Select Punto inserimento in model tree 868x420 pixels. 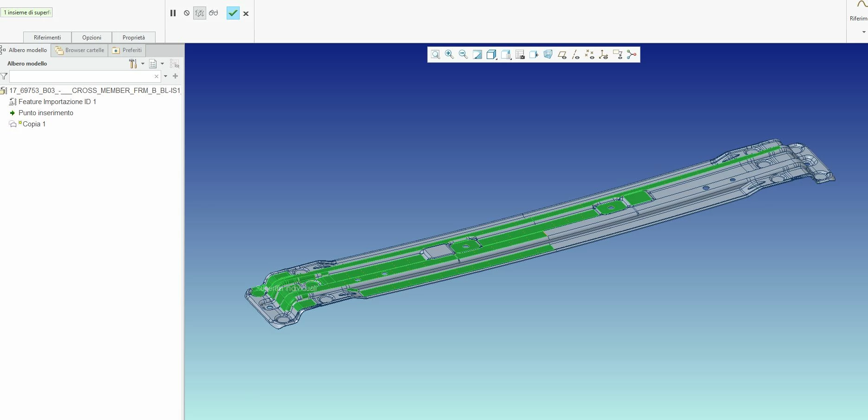[41, 113]
